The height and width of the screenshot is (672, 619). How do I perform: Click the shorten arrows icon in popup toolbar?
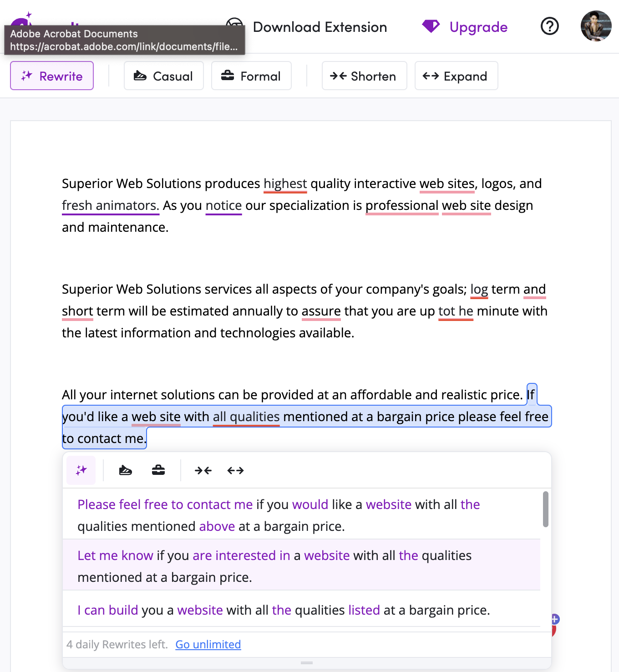[203, 470]
